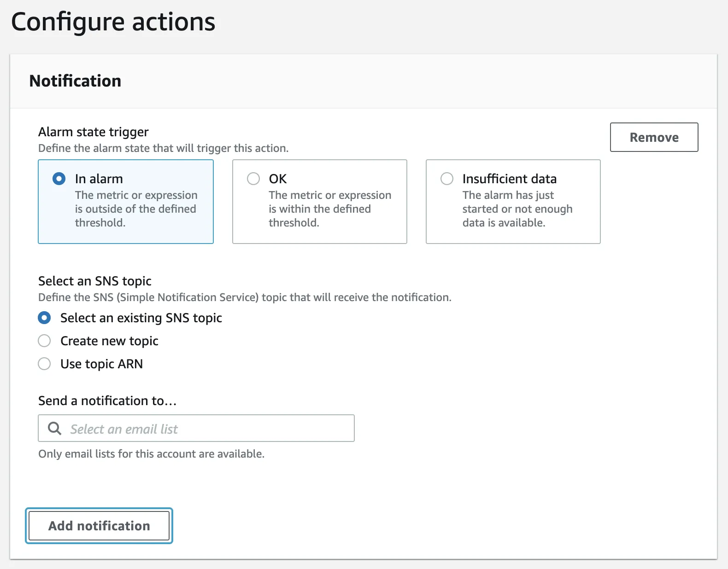
Task: Click the search magnifier icon
Action: 55,429
